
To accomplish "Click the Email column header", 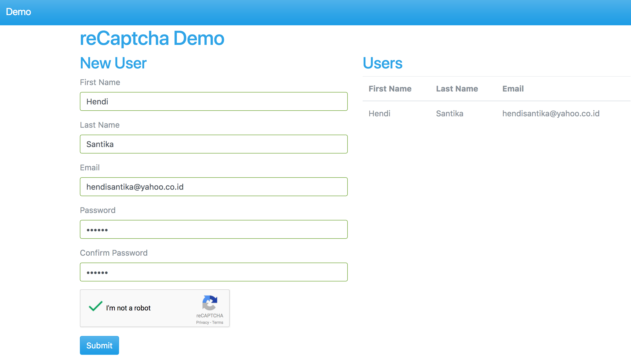I will [513, 89].
